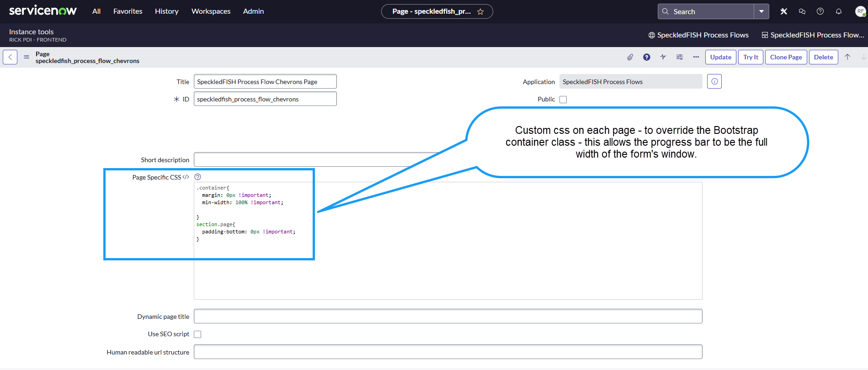Open the Favorites menu
The height and width of the screenshot is (370, 868).
coord(128,11)
